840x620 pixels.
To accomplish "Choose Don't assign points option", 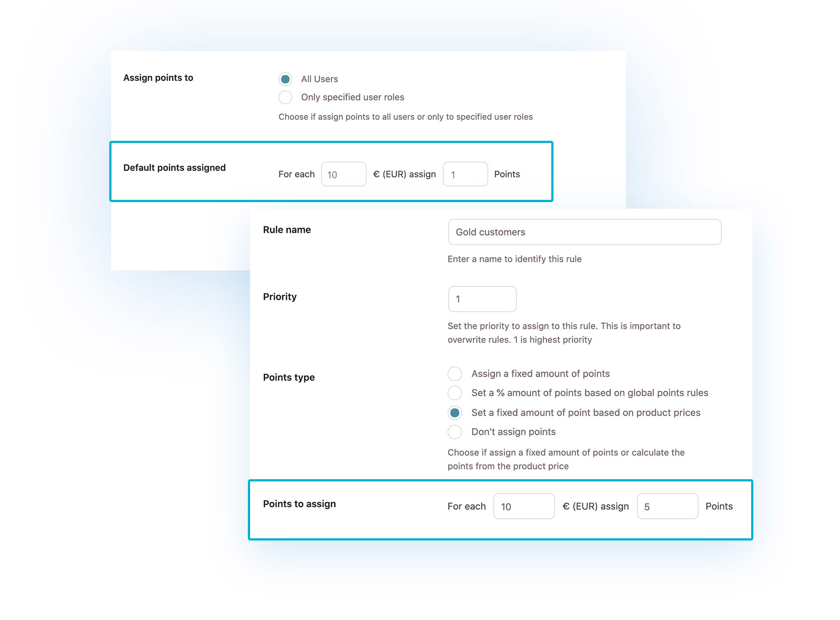I will [x=454, y=432].
